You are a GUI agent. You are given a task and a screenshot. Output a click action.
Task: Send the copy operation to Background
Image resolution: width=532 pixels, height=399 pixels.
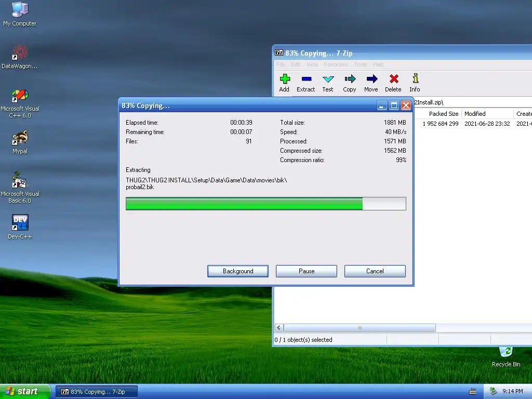[238, 271]
